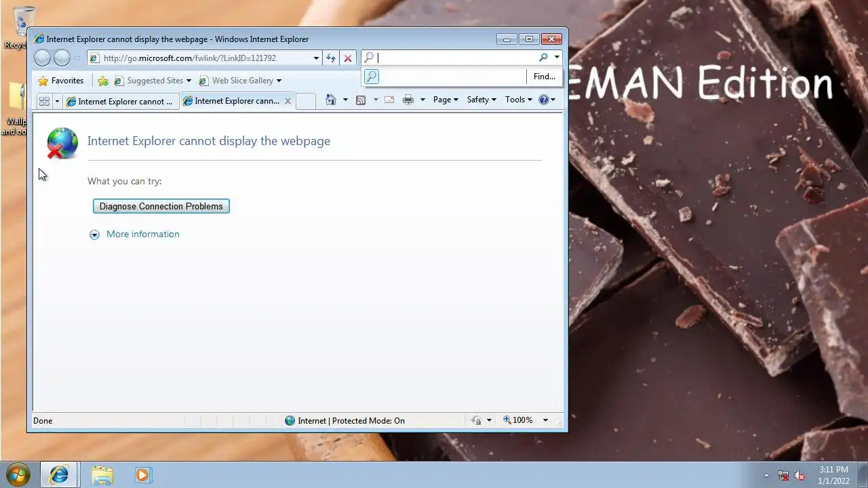
Task: Click the Find... button
Action: [544, 77]
